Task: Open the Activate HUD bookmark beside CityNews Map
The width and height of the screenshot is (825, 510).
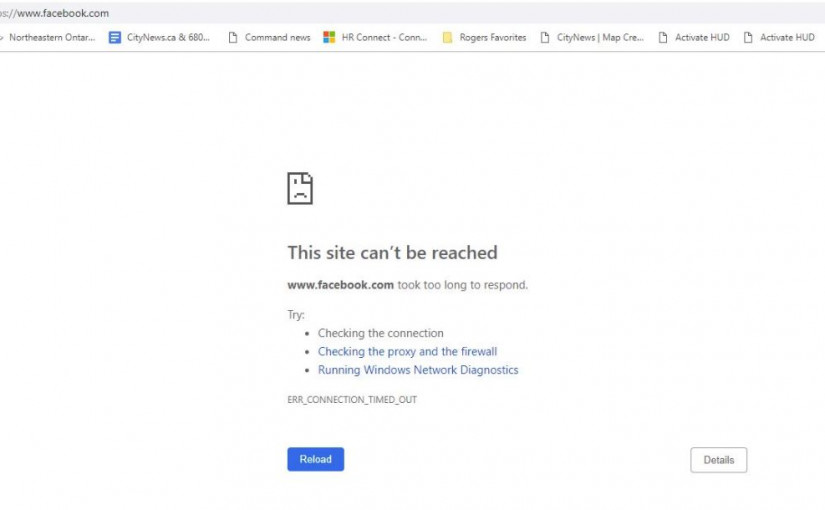Action: point(694,38)
